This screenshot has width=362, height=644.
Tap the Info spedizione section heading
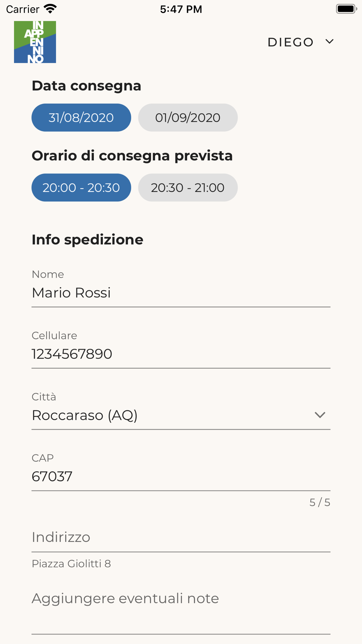[x=87, y=239]
